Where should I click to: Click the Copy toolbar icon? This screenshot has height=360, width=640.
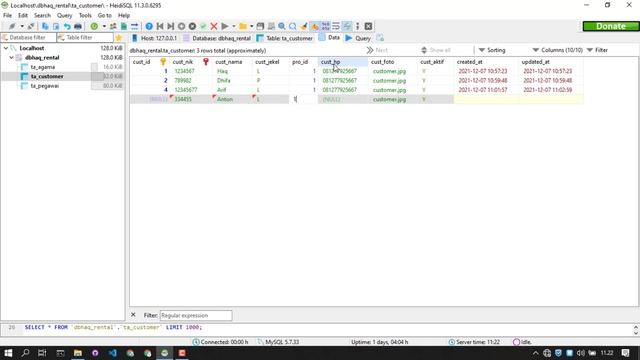(x=45, y=26)
